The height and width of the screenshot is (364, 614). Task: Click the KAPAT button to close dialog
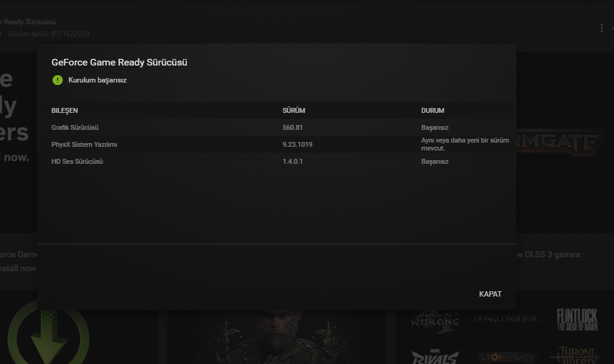click(x=490, y=294)
